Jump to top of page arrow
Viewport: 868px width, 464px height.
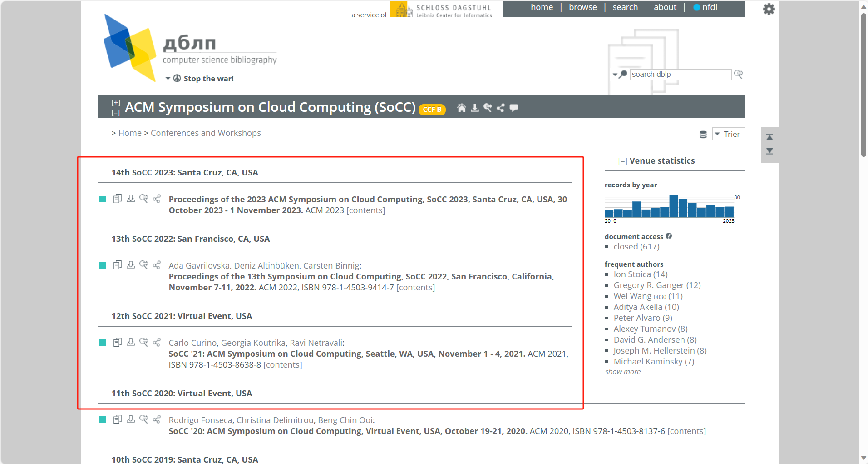coord(769,137)
